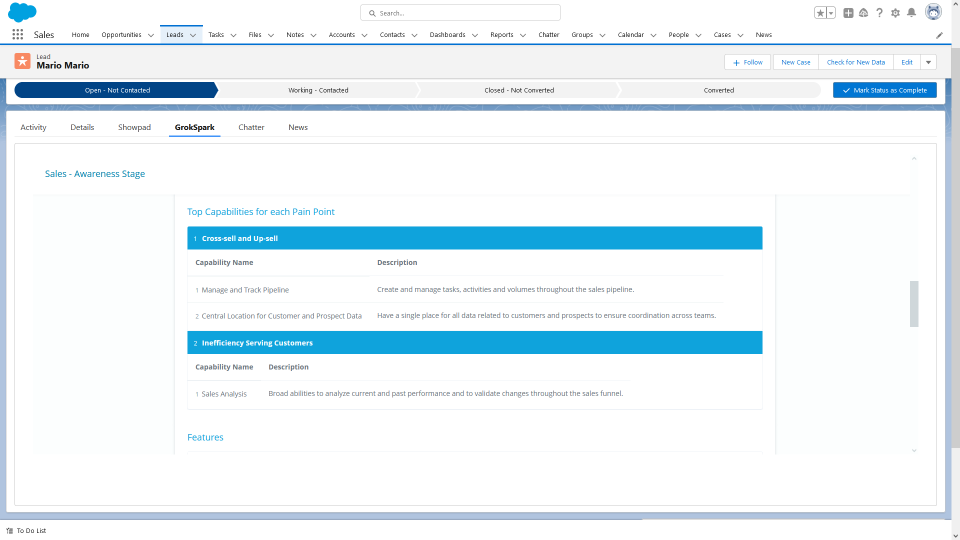Click the New Case button
The height and width of the screenshot is (540, 960).
click(795, 62)
